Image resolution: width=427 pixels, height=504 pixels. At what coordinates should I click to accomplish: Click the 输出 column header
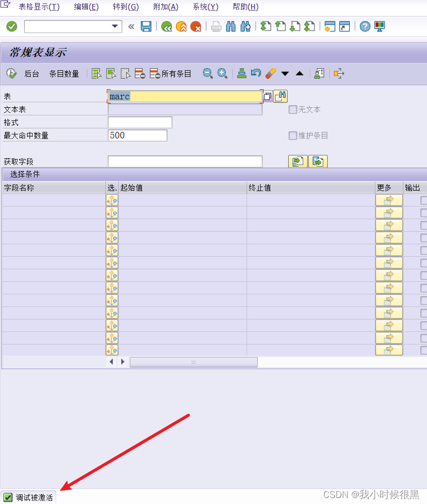(415, 188)
